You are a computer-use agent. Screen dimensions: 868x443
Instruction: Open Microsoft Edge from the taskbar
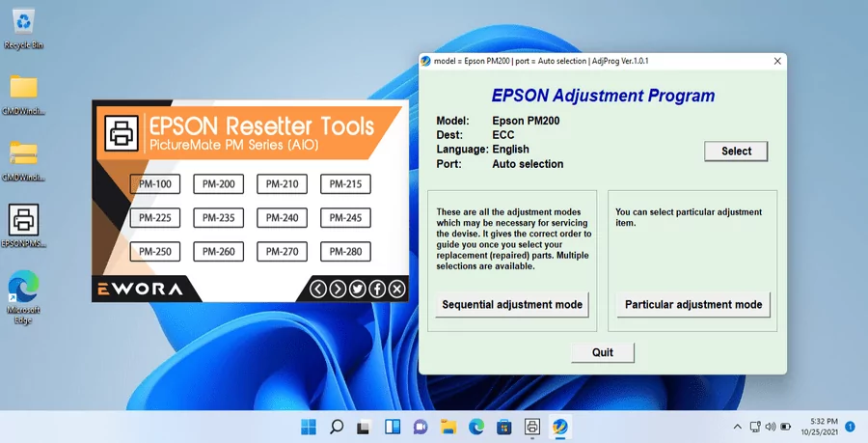pyautogui.click(x=476, y=427)
